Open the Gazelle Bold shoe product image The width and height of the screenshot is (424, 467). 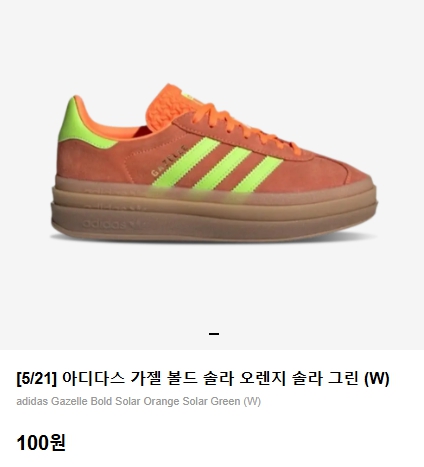tap(214, 163)
